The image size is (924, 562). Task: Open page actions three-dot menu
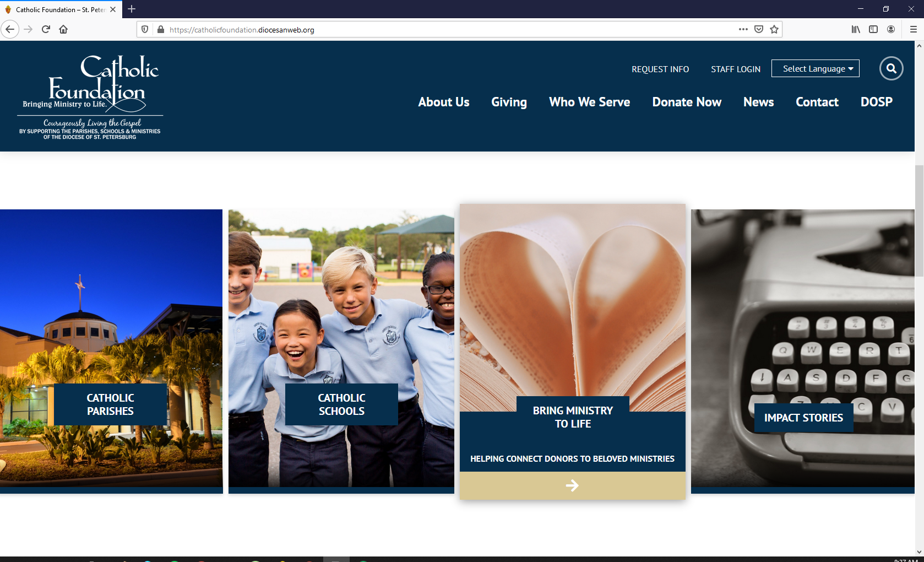743,30
